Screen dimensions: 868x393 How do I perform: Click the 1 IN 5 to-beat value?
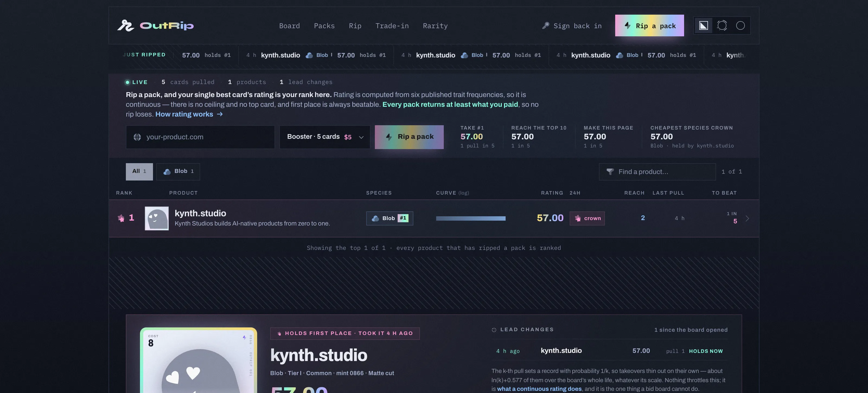732,218
